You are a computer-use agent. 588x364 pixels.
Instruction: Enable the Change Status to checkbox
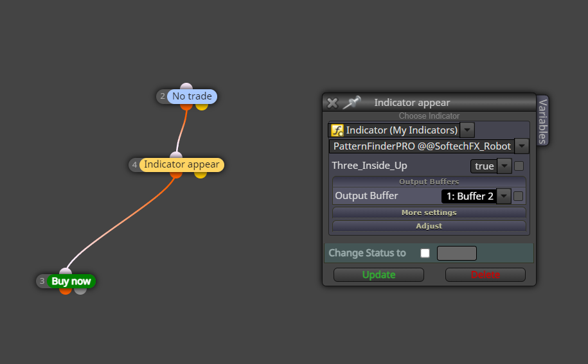[x=425, y=253]
